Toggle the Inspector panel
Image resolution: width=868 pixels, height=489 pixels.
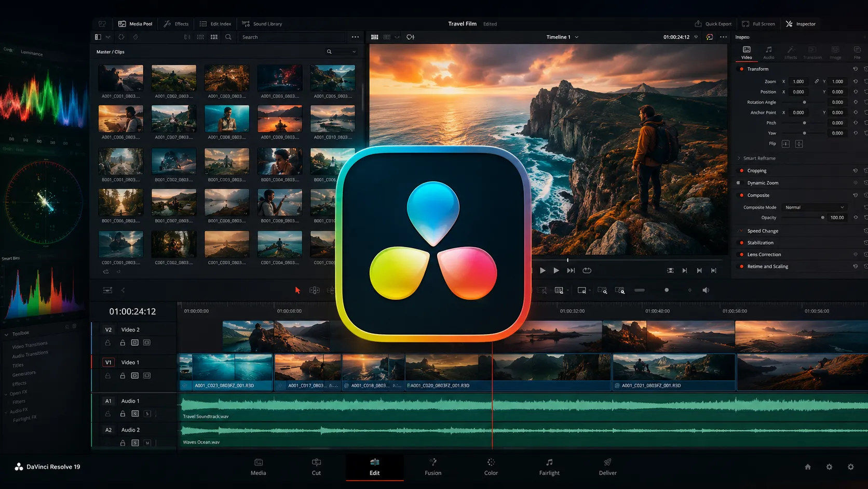pos(801,24)
